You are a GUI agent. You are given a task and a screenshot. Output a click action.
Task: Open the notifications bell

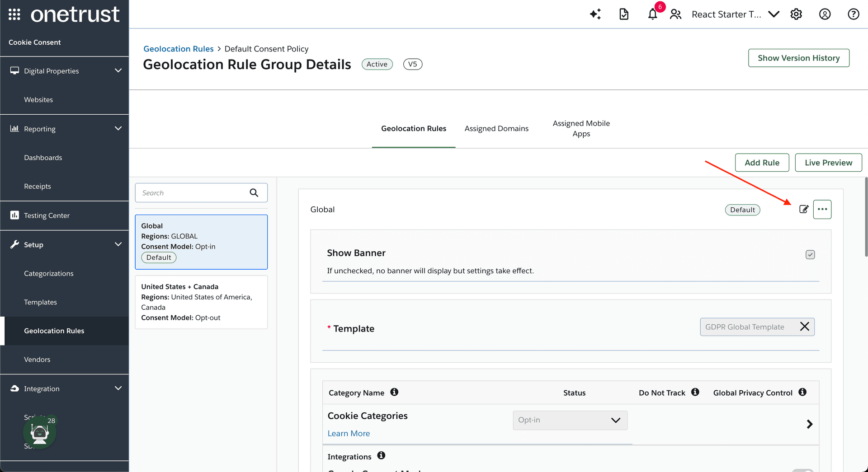(652, 14)
